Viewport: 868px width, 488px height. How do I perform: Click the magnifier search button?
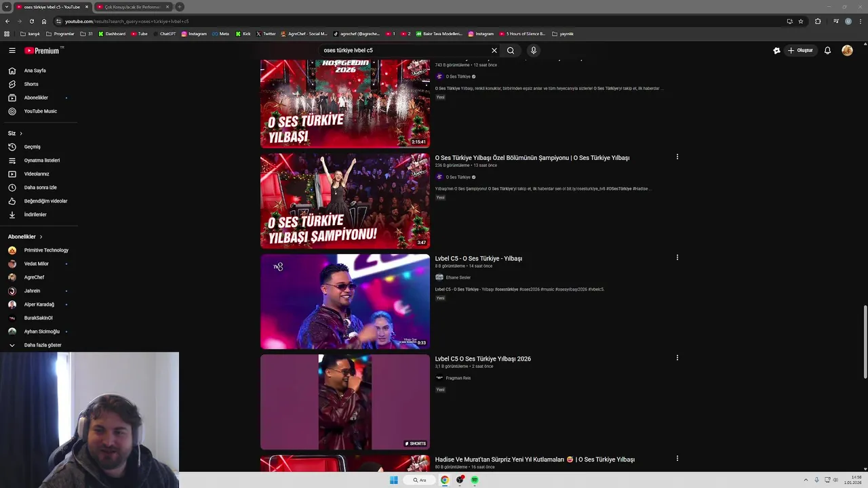[511, 50]
